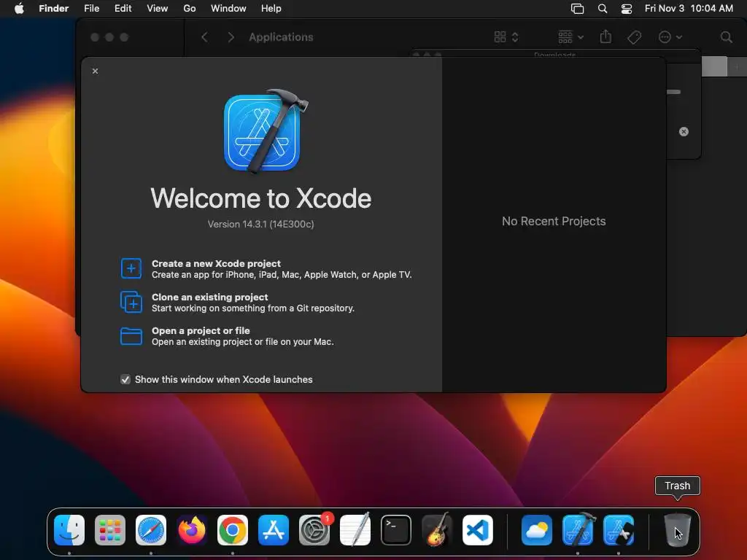The width and height of the screenshot is (747, 560).
Task: Click the circled X button in Downloads window
Action: click(x=684, y=132)
